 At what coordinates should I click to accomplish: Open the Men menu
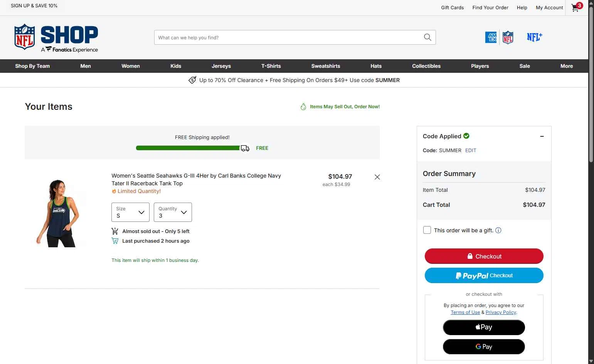86,66
